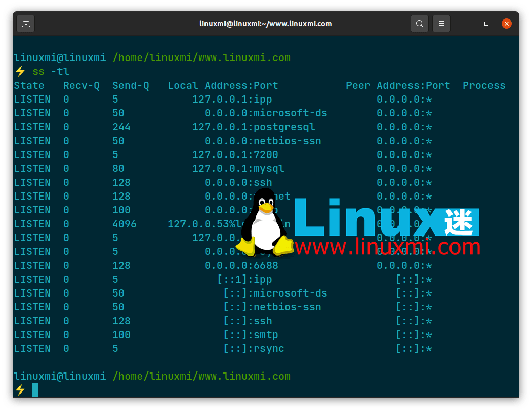
Task: Maximize the terminal window
Action: (x=486, y=24)
